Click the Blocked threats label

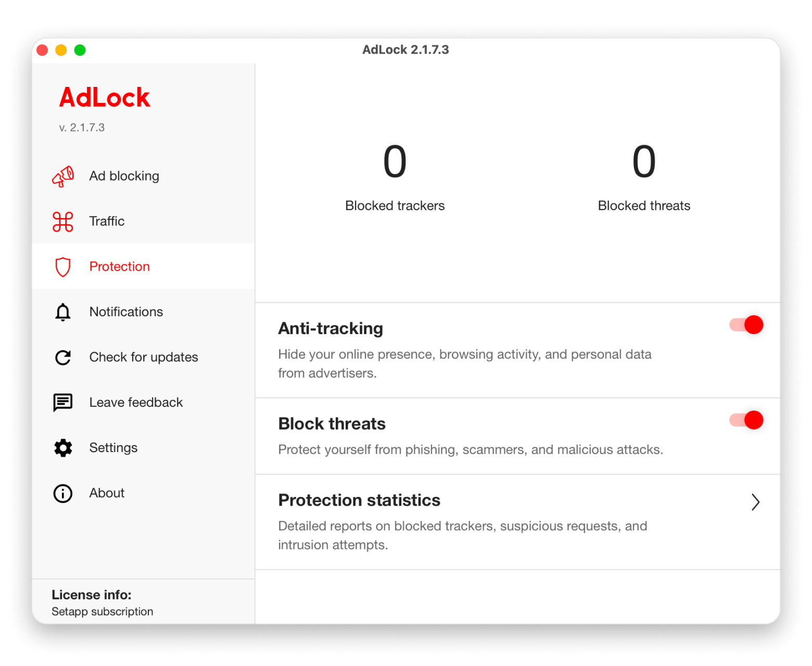click(x=644, y=206)
